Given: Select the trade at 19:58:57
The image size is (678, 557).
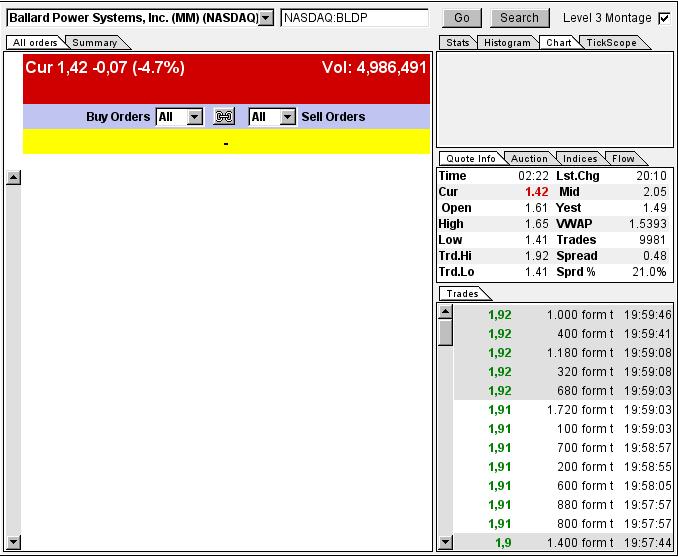Looking at the screenshot, I should click(x=563, y=448).
